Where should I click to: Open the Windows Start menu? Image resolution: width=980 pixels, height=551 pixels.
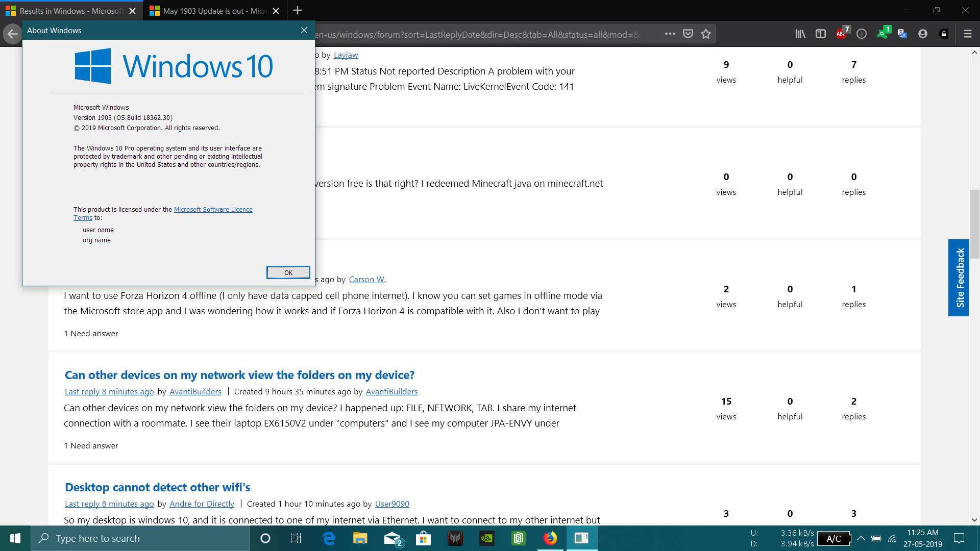tap(15, 538)
